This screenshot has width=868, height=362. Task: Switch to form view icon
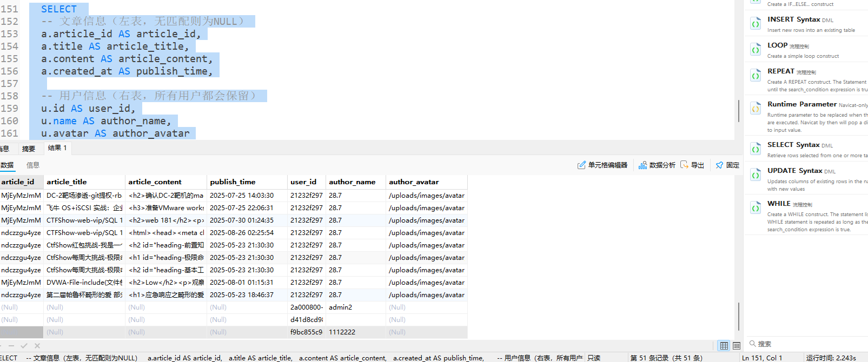coord(736,346)
